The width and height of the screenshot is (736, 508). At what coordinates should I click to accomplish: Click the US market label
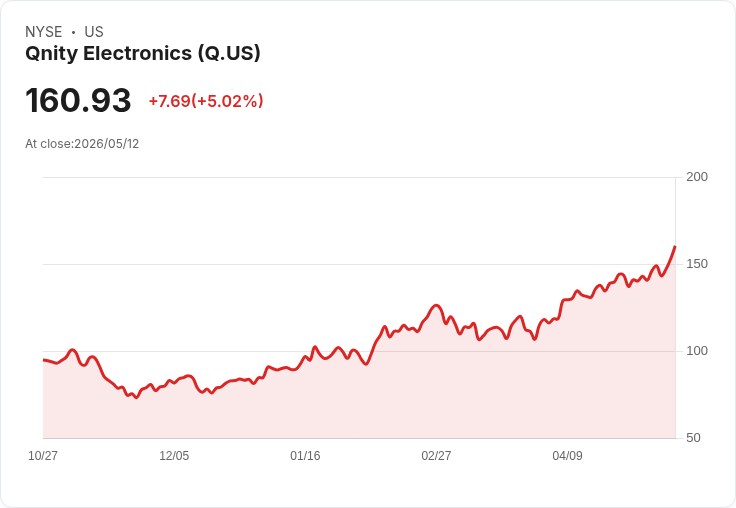(94, 32)
